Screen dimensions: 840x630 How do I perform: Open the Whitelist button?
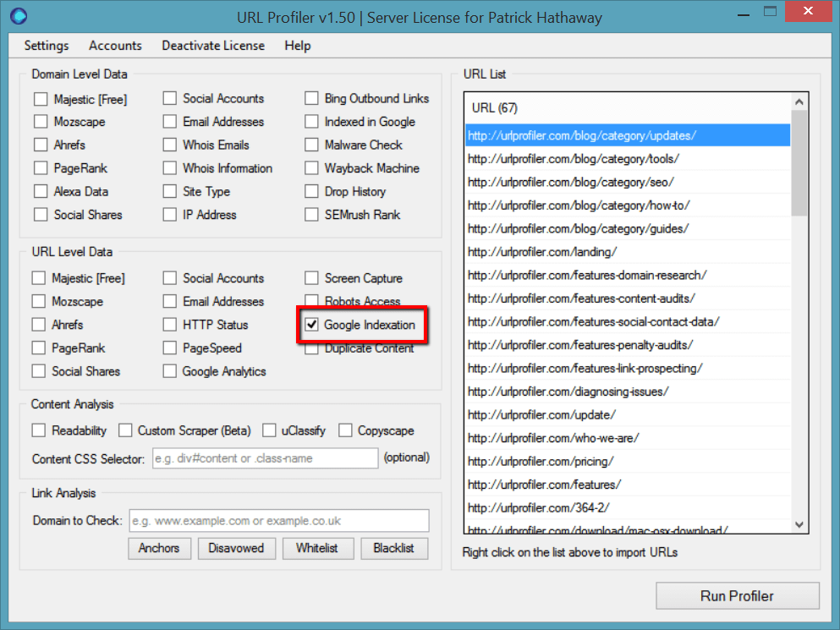point(317,549)
